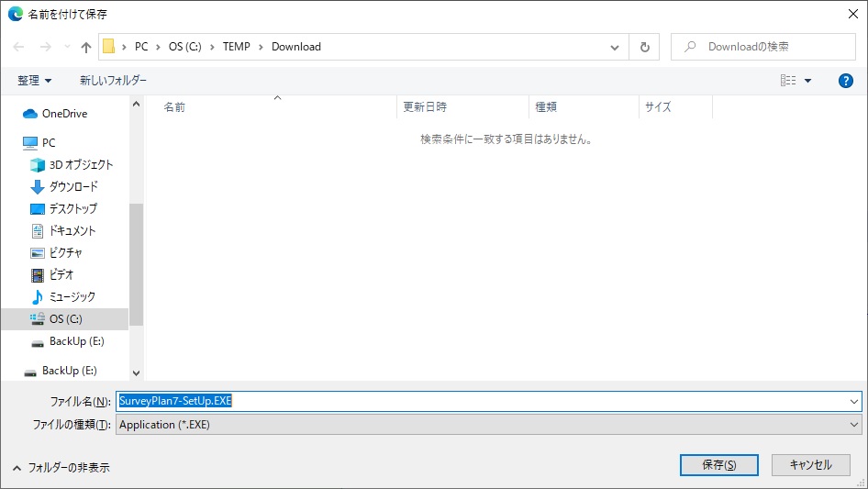Open the 整理 menu
The width and height of the screenshot is (868, 489).
coord(34,81)
